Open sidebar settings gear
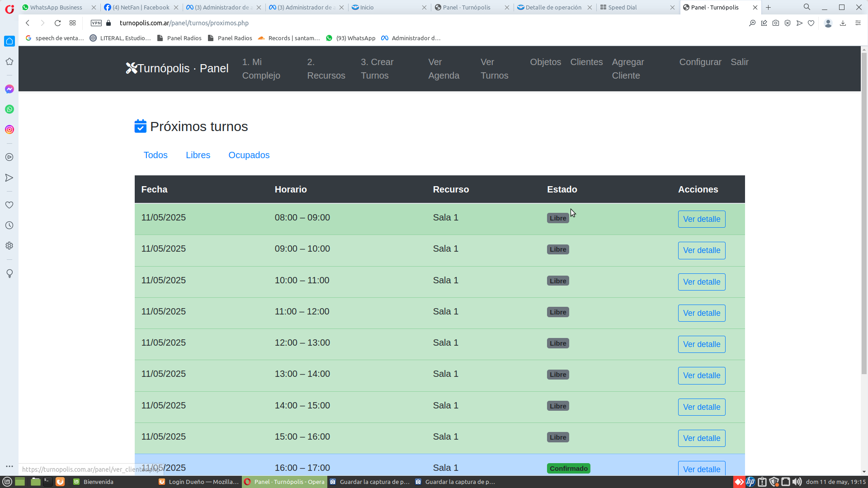This screenshot has height=488, width=868. pyautogui.click(x=9, y=246)
